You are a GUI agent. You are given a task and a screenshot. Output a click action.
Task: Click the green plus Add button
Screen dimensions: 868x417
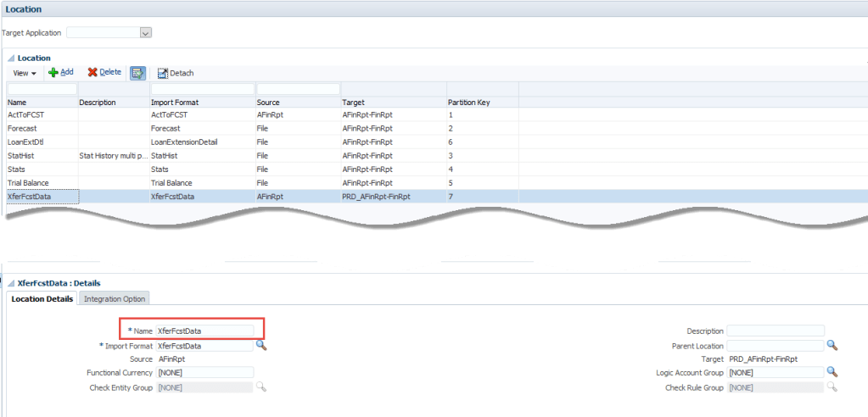click(60, 73)
